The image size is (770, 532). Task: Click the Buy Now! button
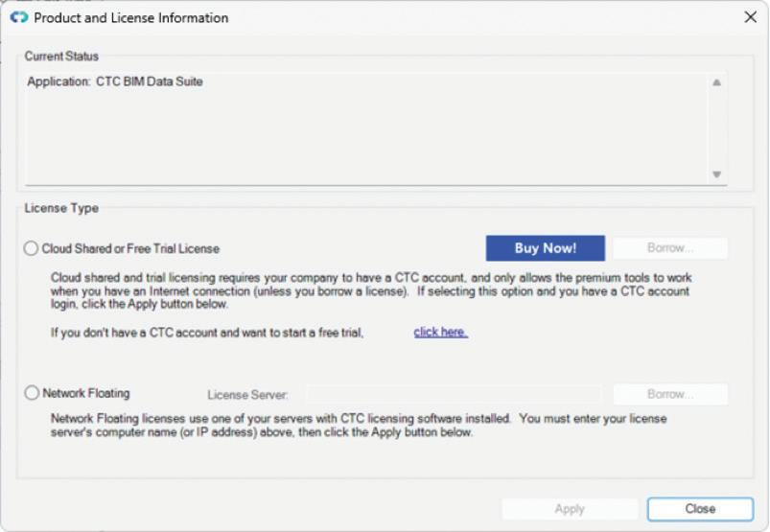click(x=545, y=248)
